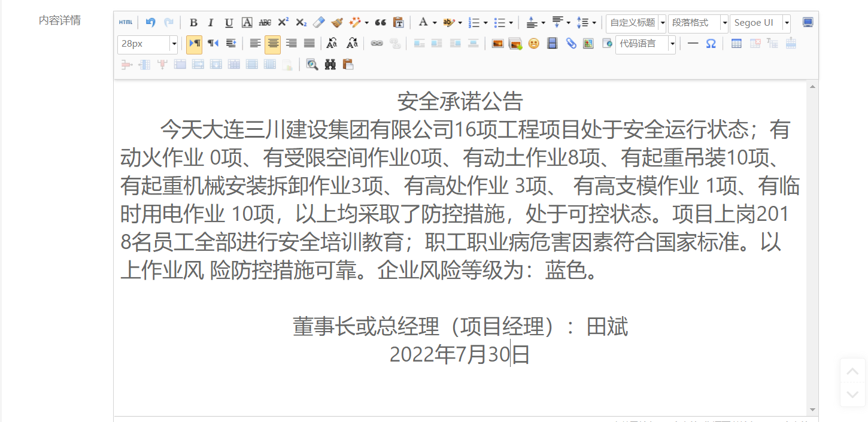Apply current font color (A icon)
This screenshot has height=422, width=868.
423,23
